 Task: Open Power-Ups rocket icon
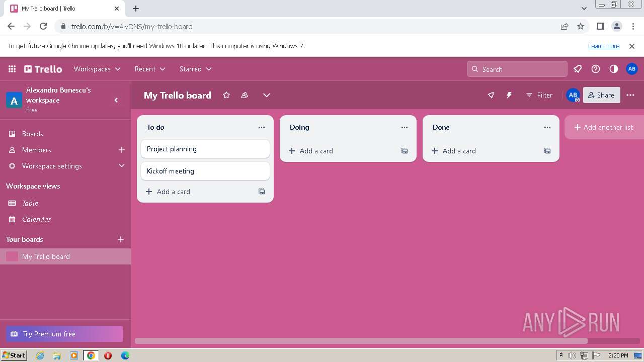[491, 95]
